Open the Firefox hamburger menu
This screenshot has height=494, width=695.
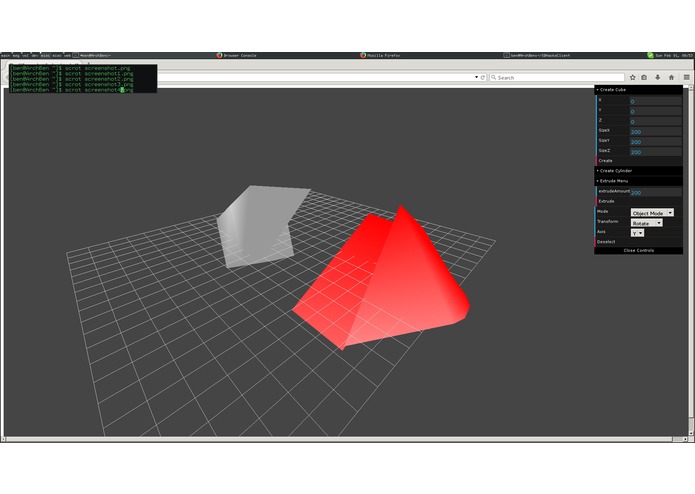coord(686,78)
